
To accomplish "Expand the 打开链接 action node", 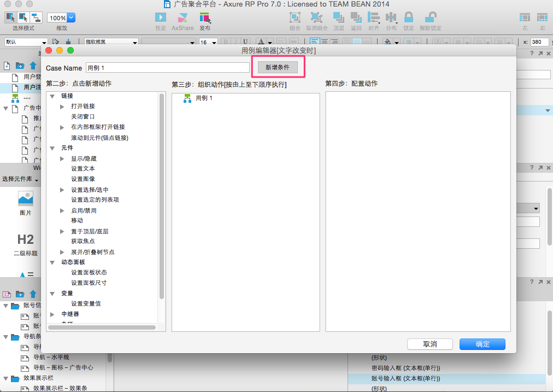I will (x=62, y=107).
